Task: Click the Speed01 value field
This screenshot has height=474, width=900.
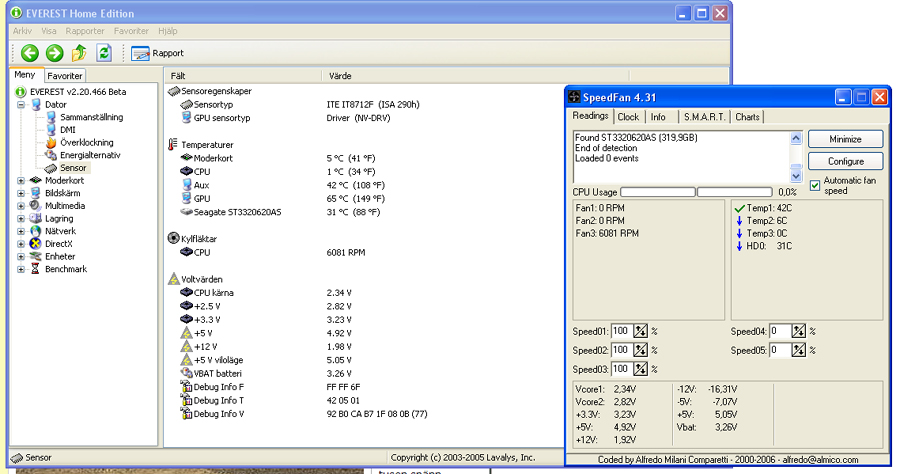Action: 621,331
